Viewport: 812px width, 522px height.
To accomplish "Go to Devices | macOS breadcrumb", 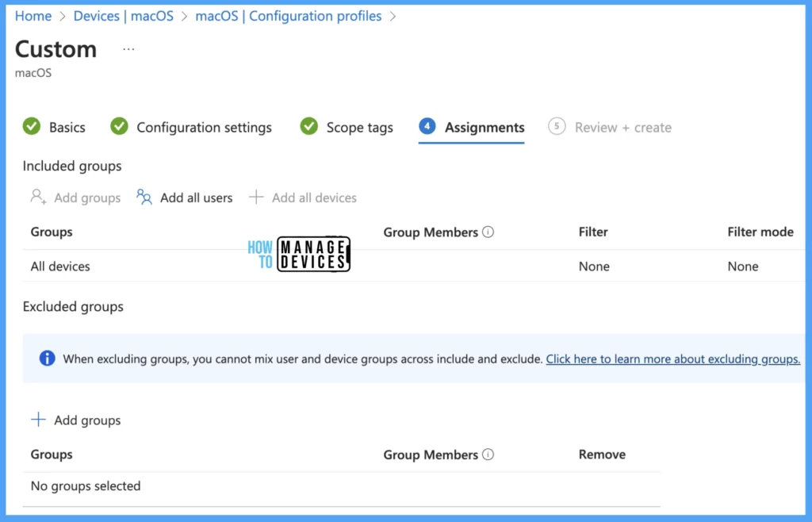I will point(123,16).
